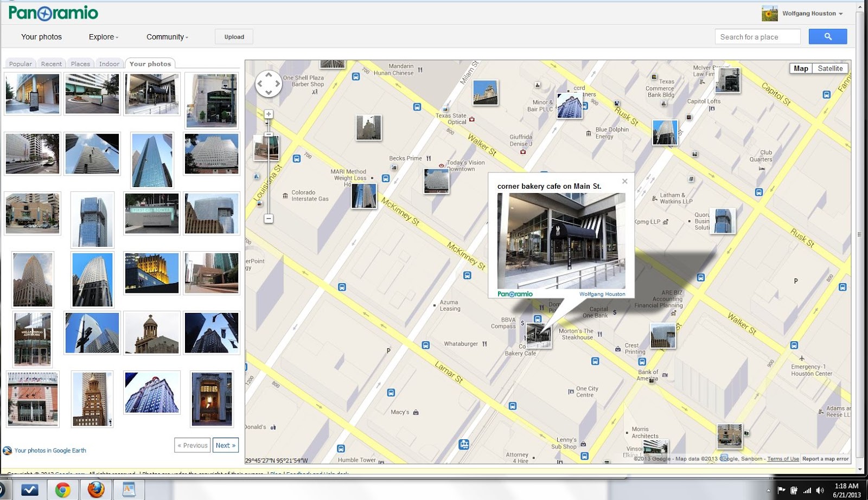Screen dimensions: 868x500
Task: Pan the map right with the arrow
Action: (x=277, y=84)
